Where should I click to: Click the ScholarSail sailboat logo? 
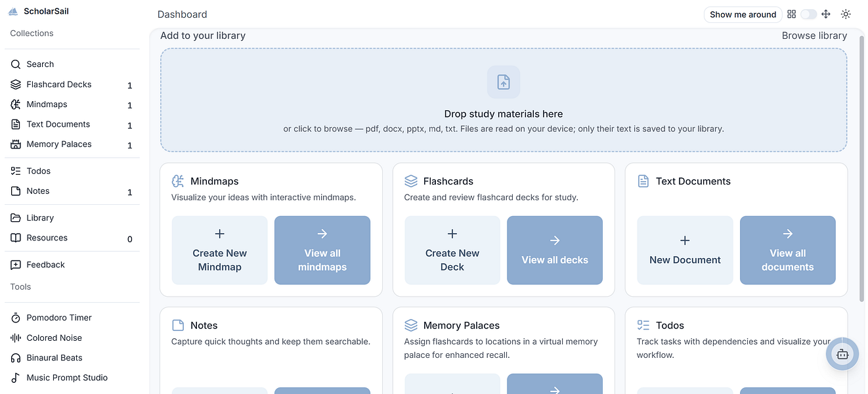click(12, 11)
